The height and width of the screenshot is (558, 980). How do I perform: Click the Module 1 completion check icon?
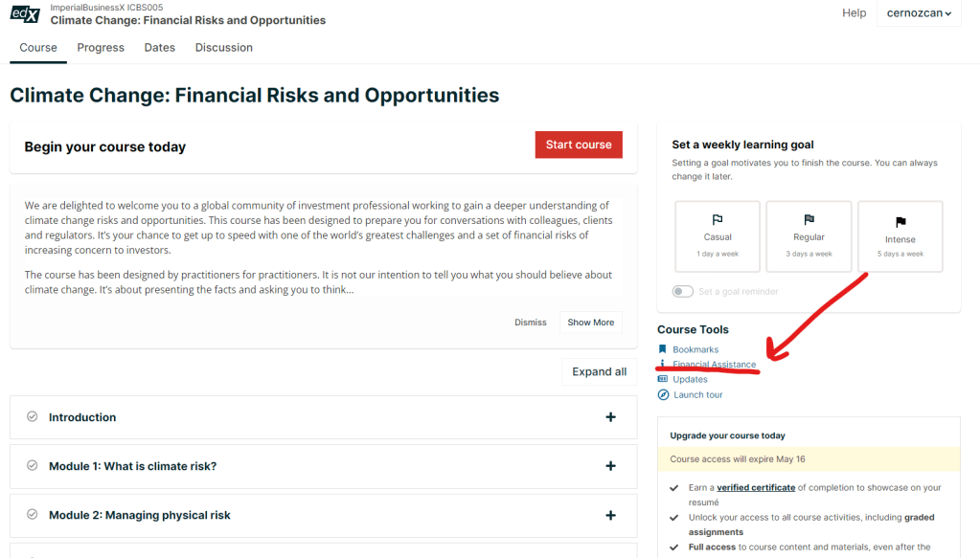[33, 466]
